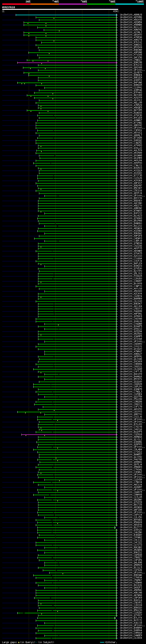Select the UniRef100_B7K233 label
Screen dimensions: 146x644
[x=131, y=65]
